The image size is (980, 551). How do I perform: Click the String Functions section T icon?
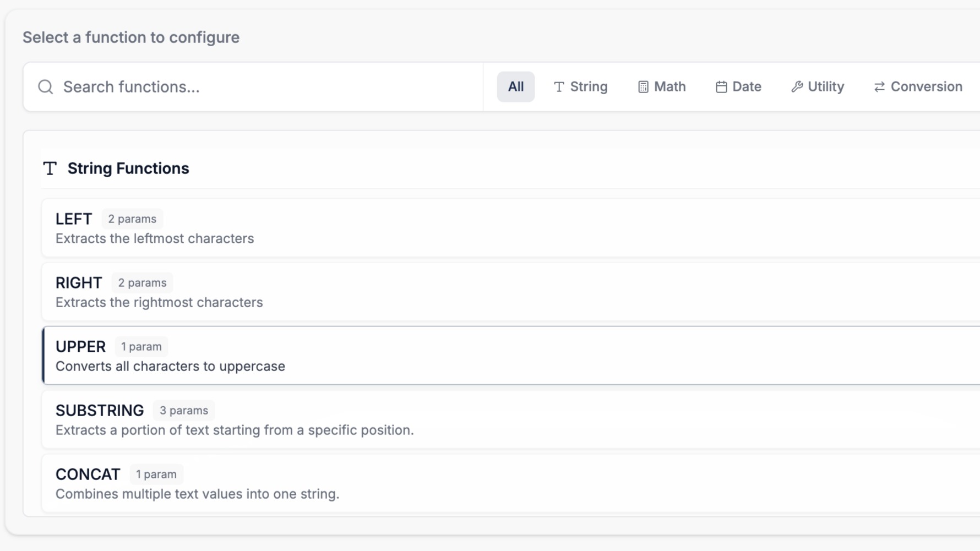pyautogui.click(x=50, y=168)
